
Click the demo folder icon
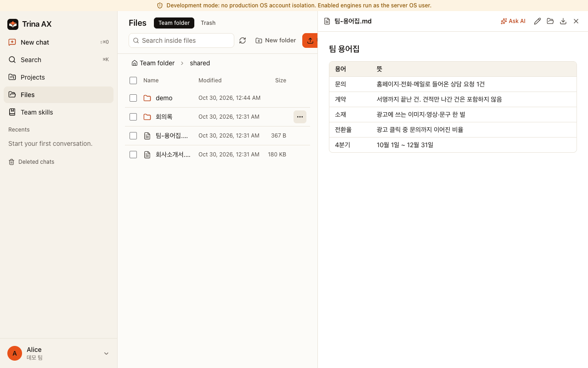(147, 98)
